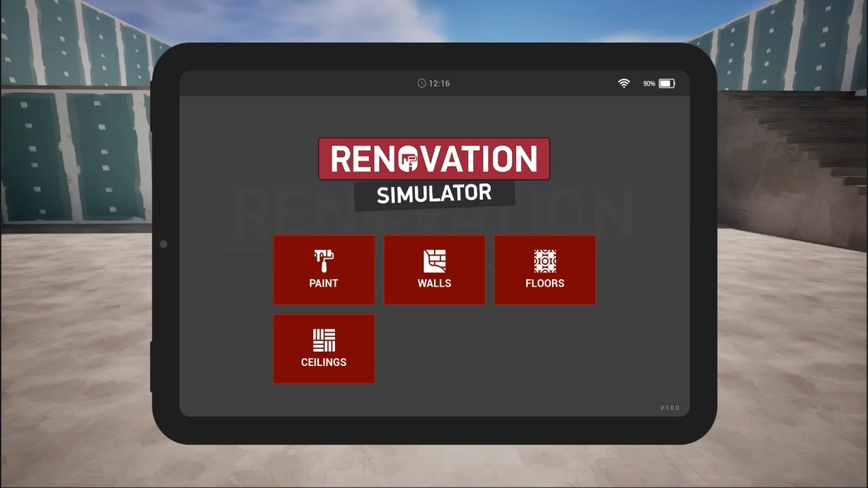Click the small icon inside the RENOVATION letter O

point(408,160)
